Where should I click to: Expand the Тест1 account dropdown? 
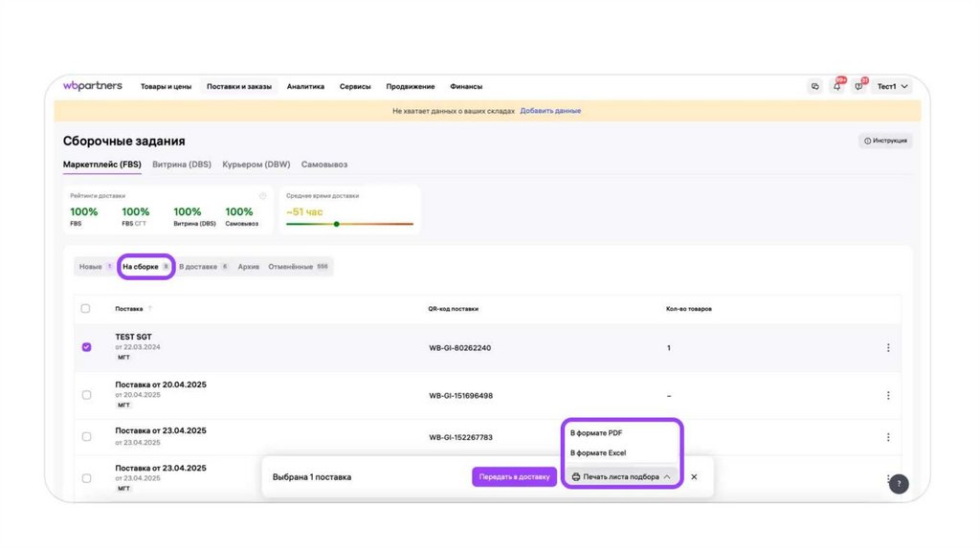(x=891, y=86)
